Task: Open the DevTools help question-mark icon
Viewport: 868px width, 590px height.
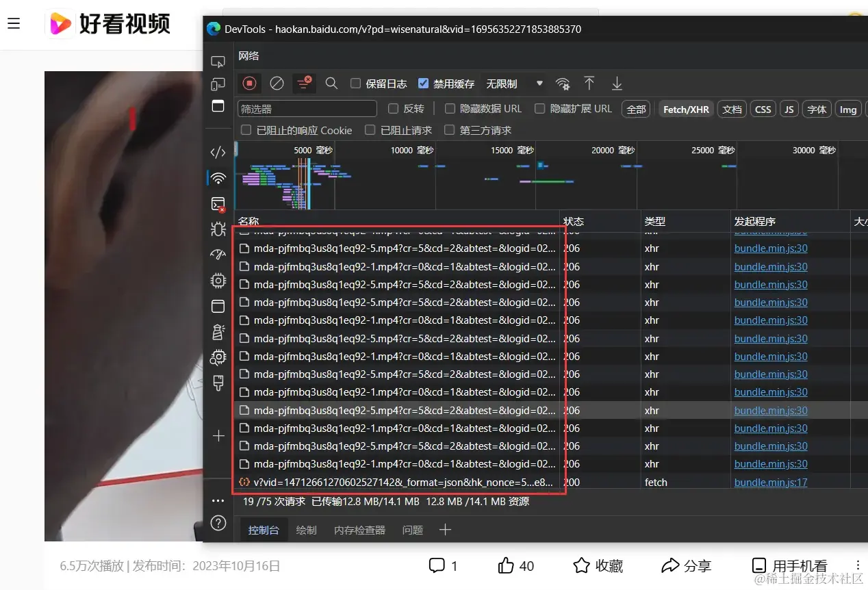Action: pos(218,524)
